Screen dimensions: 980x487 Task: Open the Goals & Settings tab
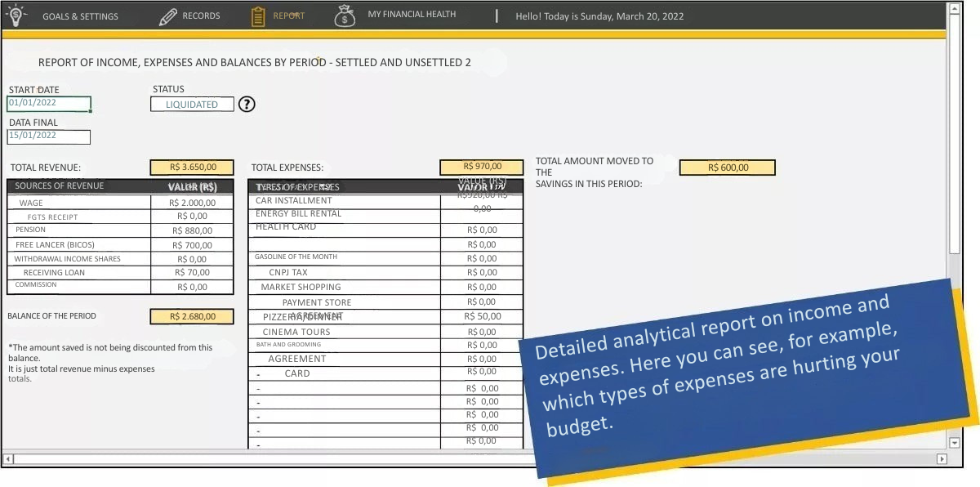[x=80, y=16]
